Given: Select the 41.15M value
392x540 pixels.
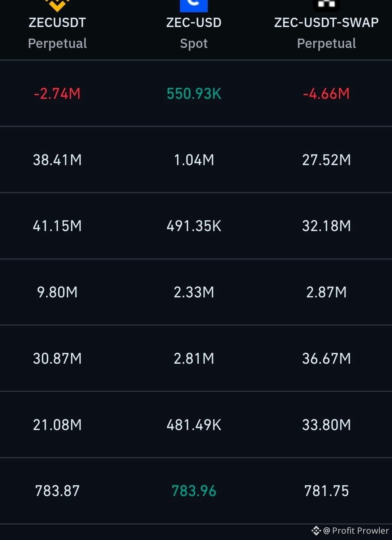Looking at the screenshot, I should tap(57, 226).
